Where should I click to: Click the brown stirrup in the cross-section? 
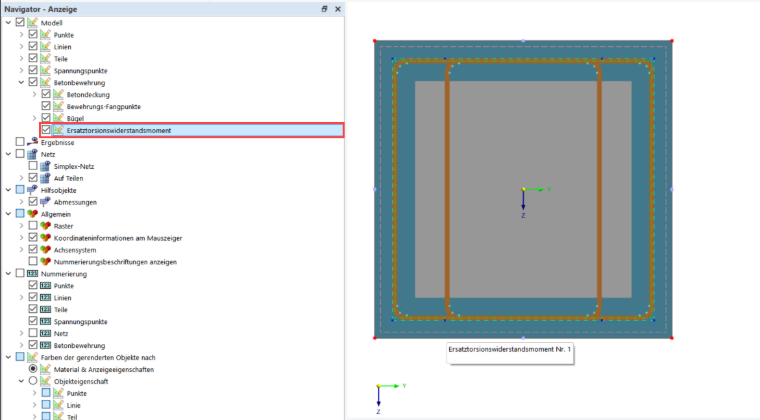(x=447, y=189)
